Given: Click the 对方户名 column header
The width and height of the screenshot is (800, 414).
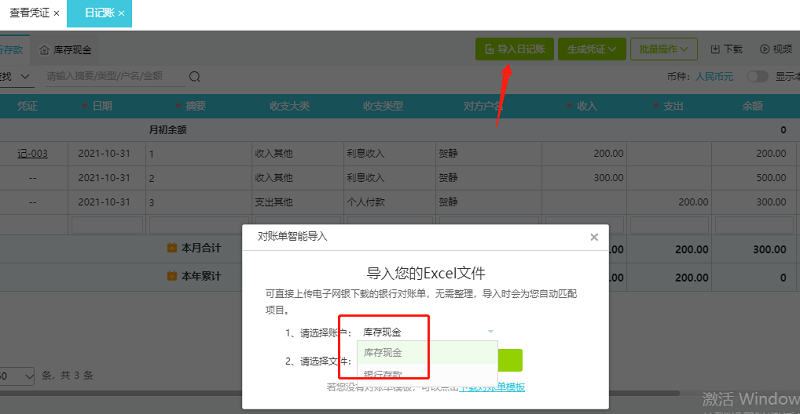Looking at the screenshot, I should (x=483, y=106).
